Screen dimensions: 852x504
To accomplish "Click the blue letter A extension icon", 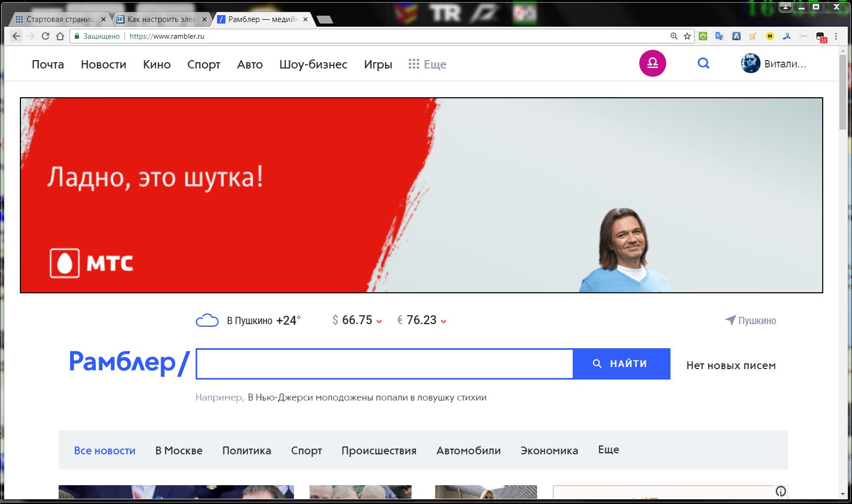I will (736, 36).
